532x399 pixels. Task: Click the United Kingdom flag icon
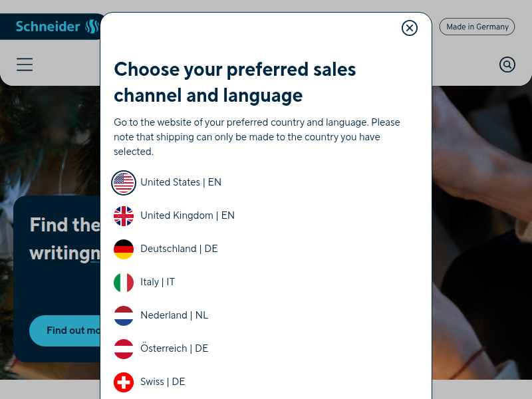[124, 215]
